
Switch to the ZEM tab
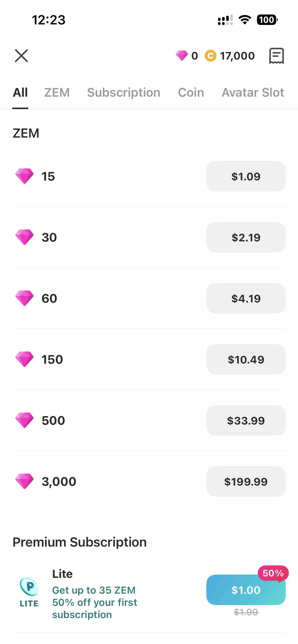(x=57, y=93)
